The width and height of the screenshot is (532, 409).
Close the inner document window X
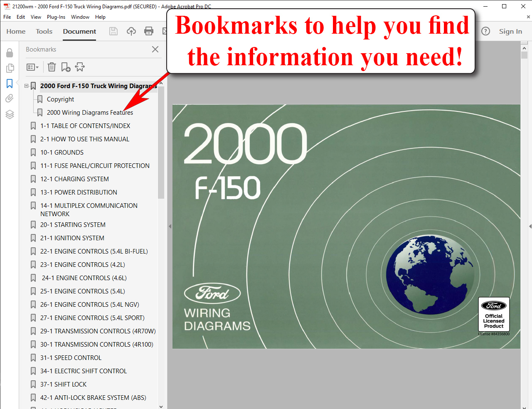[528, 17]
